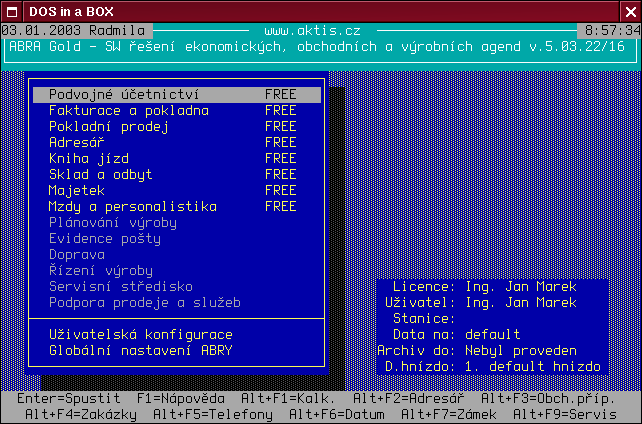Screen dimensions: 642x424
Task: Click the disabled Plánování výroby item
Action: (x=112, y=223)
